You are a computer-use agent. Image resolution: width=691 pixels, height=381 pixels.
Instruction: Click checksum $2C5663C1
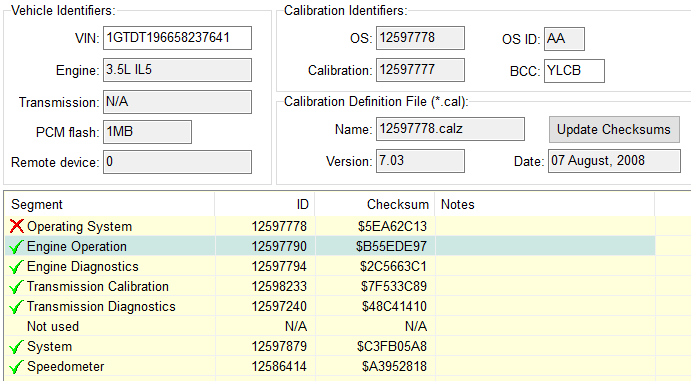393,266
